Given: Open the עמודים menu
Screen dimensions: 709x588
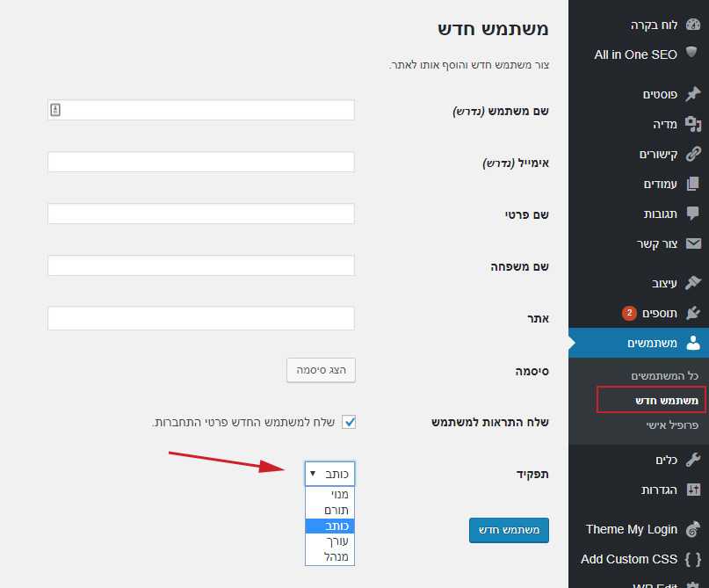Looking at the screenshot, I should 639,184.
